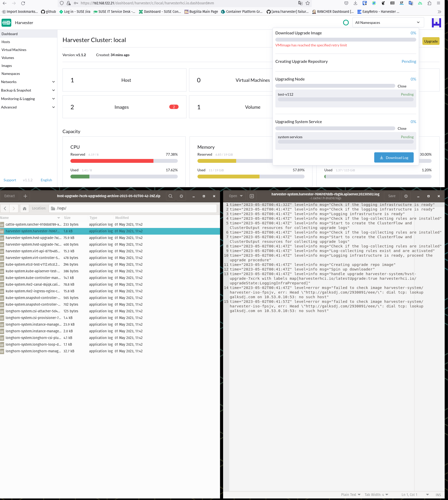The width and height of the screenshot is (448, 500).
Task: Open archive manager's hamburger menu icon
Action: coord(181,196)
